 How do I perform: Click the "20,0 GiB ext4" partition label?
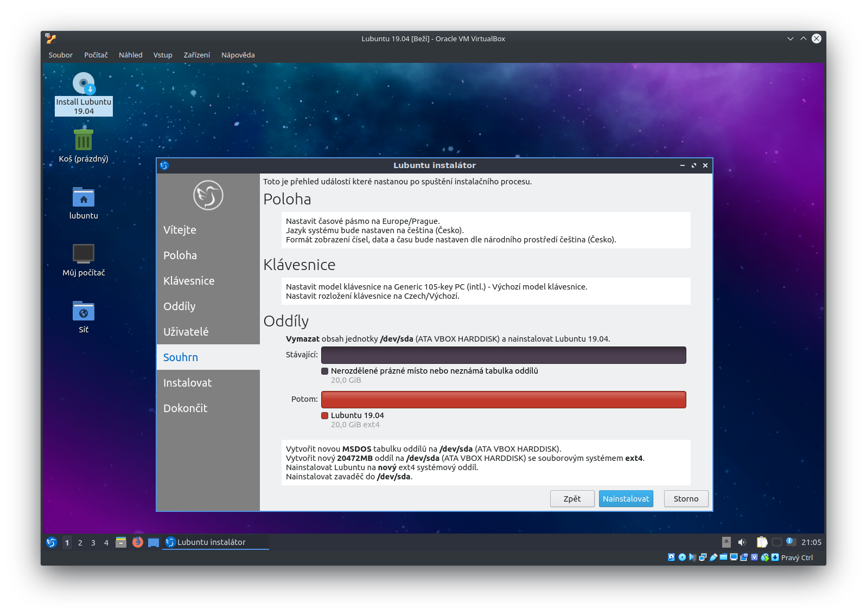click(355, 425)
